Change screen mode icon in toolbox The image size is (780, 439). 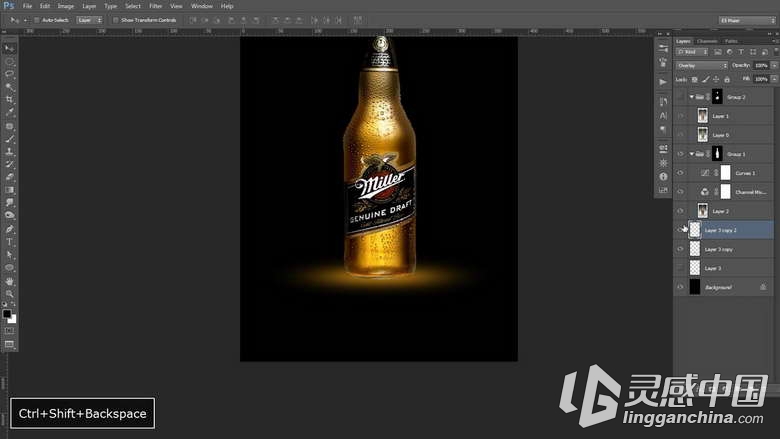pos(9,344)
